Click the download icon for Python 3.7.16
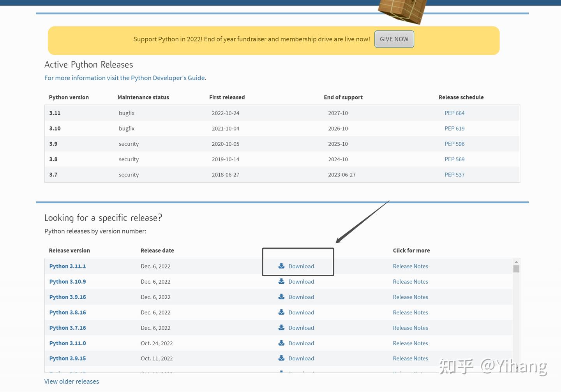The image size is (561, 392). click(x=281, y=327)
